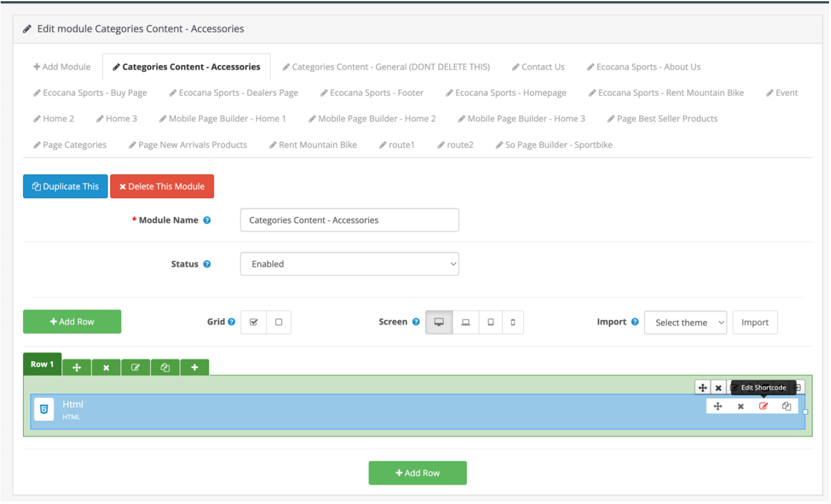Click the move icon on Row 1 tab bar
Image resolution: width=831 pixels, height=504 pixels.
click(x=77, y=367)
